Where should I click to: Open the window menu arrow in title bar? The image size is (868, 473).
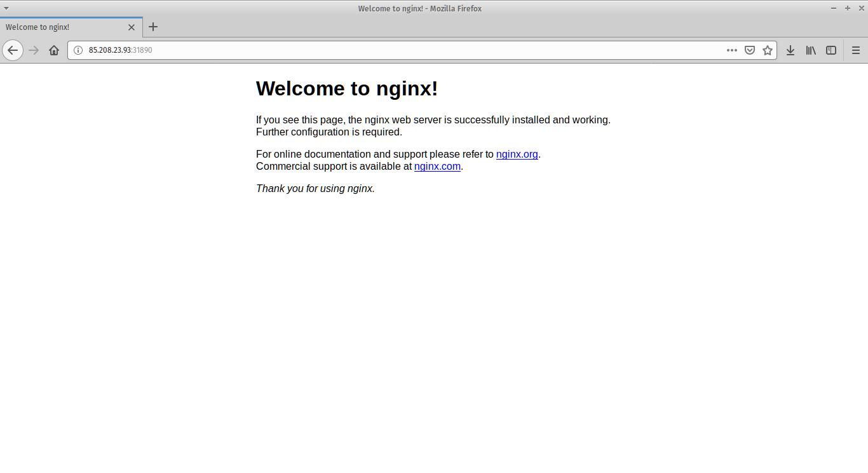(x=6, y=8)
